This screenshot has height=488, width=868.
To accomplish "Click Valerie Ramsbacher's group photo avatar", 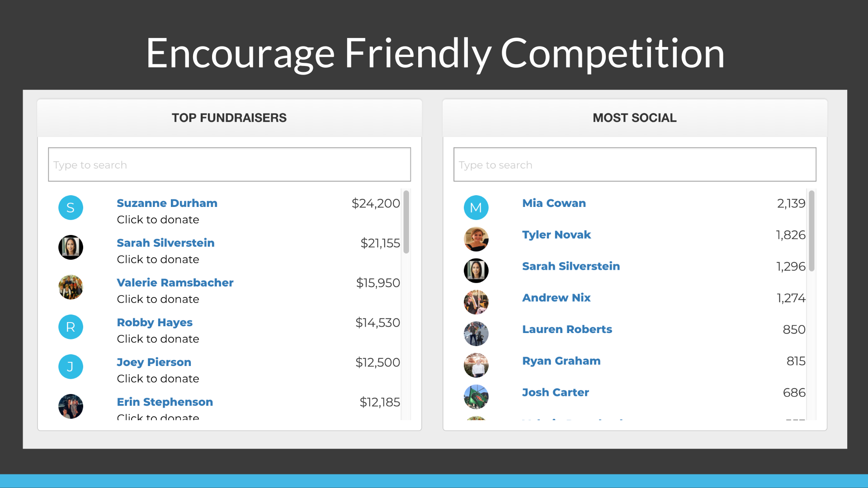I will click(x=71, y=287).
